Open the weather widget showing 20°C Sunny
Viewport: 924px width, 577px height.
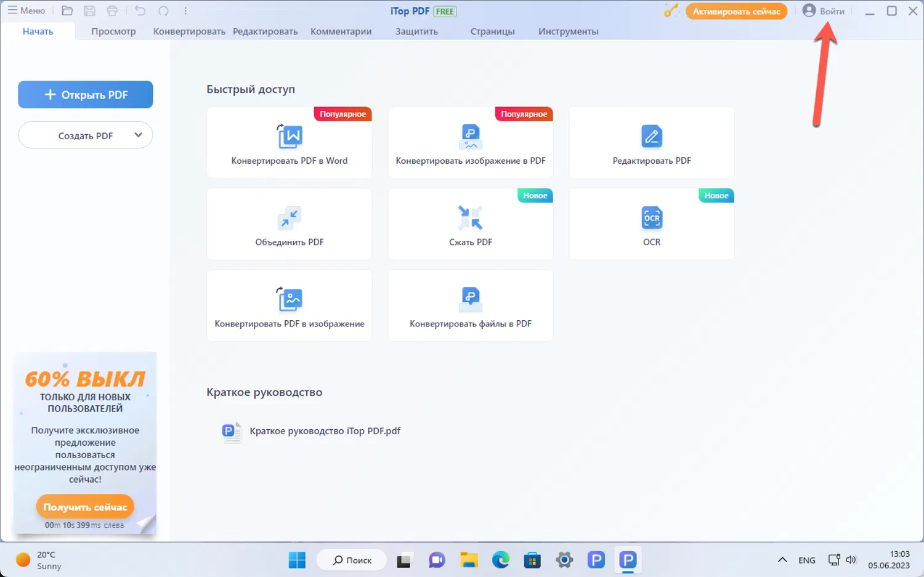pyautogui.click(x=39, y=560)
